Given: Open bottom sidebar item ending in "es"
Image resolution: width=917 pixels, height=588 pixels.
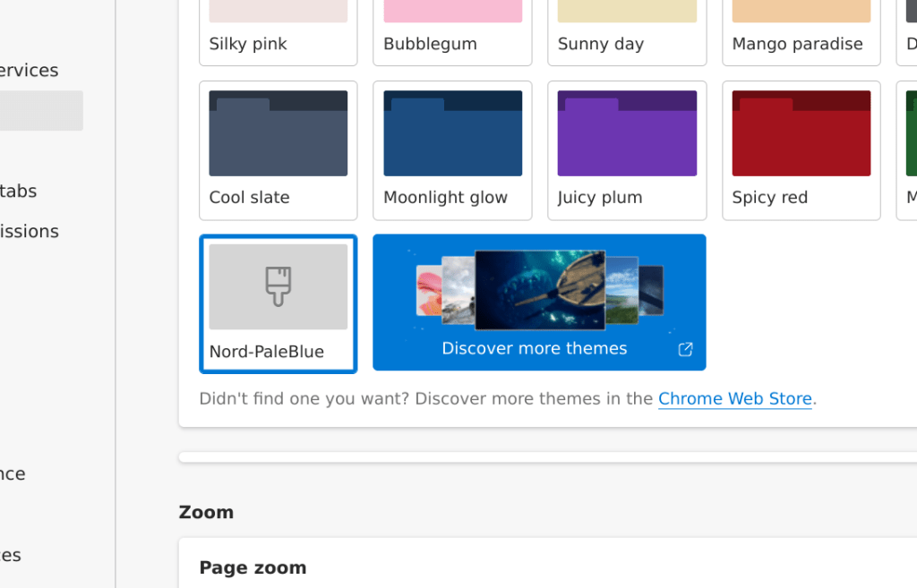Looking at the screenshot, I should pos(11,555).
